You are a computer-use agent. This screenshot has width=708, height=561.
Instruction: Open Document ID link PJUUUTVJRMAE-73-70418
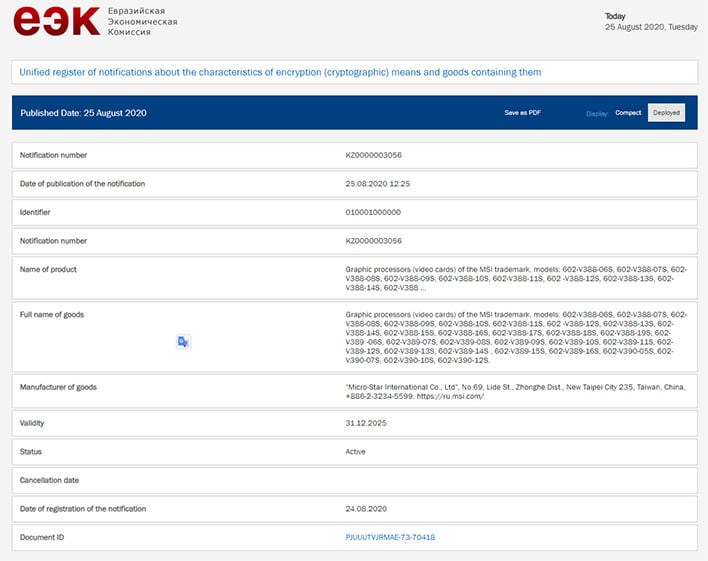pos(390,537)
